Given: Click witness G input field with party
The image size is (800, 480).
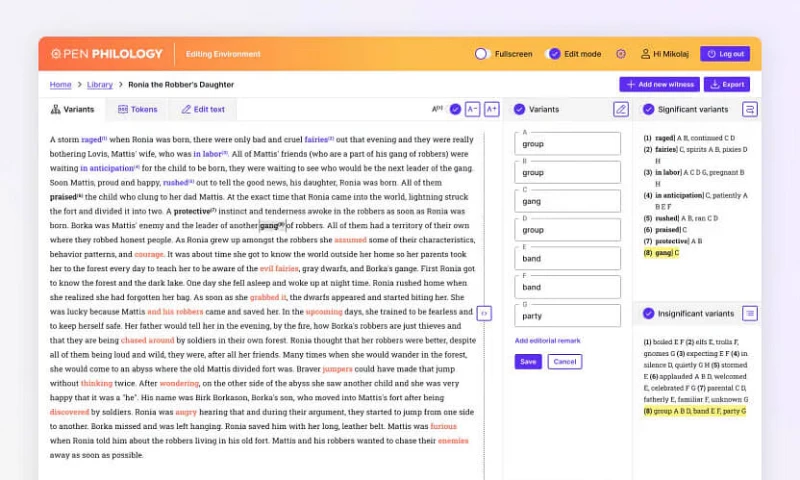Looking at the screenshot, I should point(567,315).
